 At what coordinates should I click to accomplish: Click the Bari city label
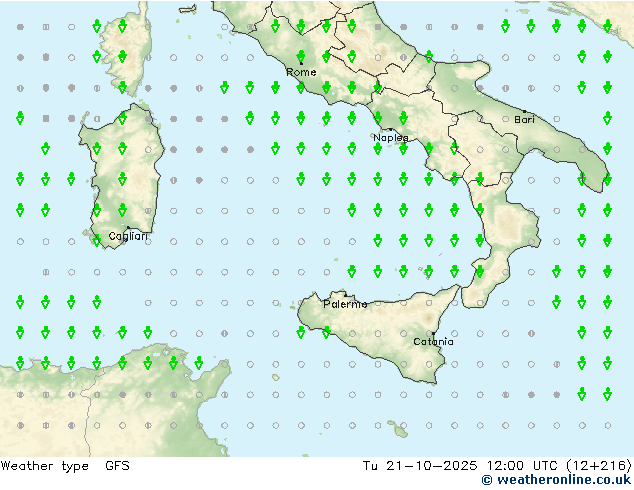pos(524,120)
